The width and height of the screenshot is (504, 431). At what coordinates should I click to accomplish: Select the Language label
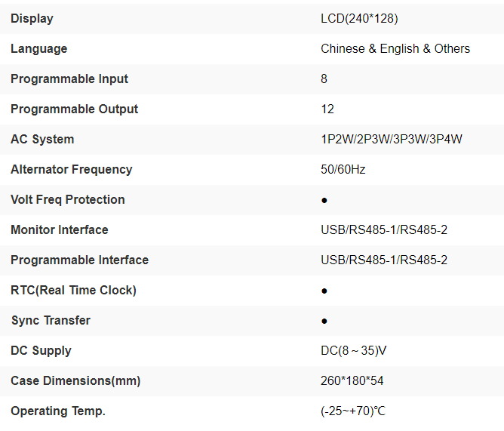[x=38, y=48]
